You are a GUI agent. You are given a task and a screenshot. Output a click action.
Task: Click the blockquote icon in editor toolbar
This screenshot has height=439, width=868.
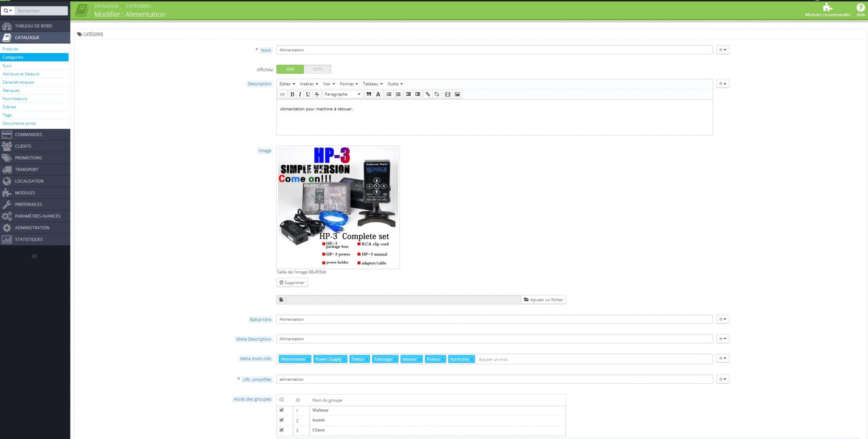pyautogui.click(x=369, y=94)
